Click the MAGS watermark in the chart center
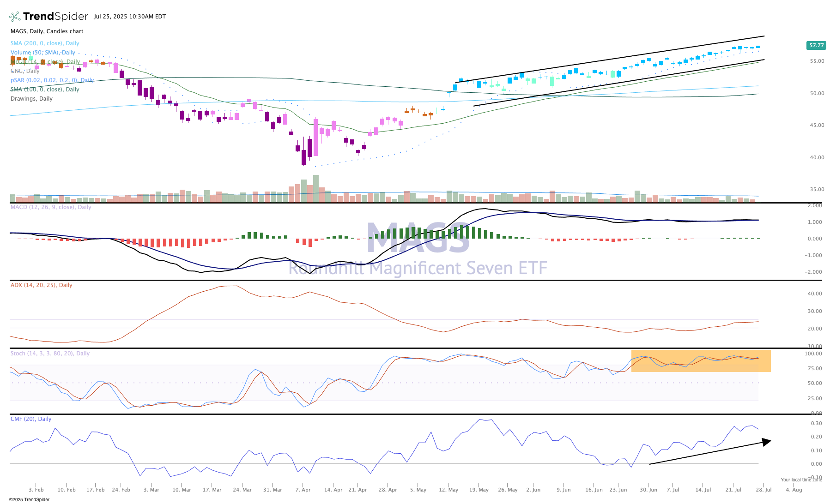The image size is (836, 504). coord(418,238)
